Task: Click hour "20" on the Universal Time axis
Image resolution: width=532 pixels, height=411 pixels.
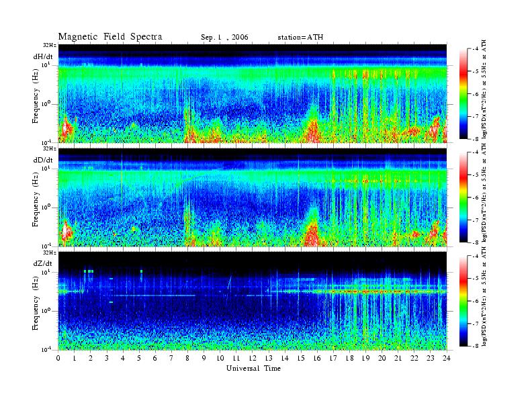Action: pyautogui.click(x=382, y=358)
